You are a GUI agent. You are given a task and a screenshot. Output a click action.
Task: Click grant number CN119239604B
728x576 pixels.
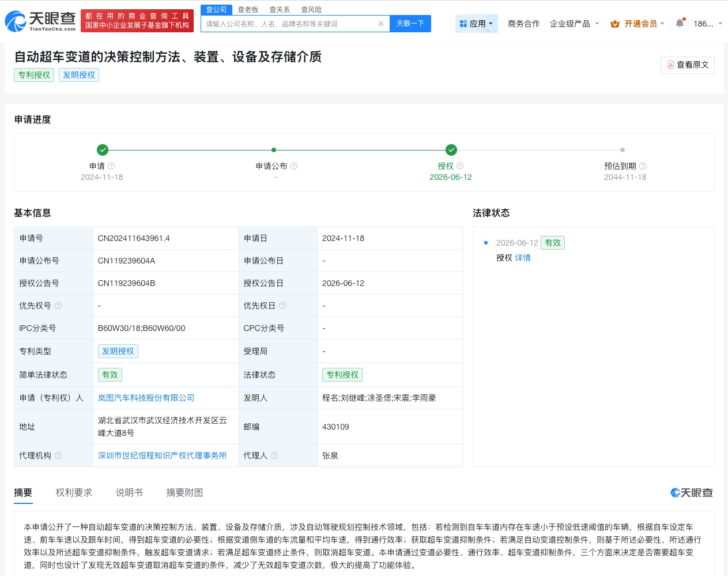(127, 283)
